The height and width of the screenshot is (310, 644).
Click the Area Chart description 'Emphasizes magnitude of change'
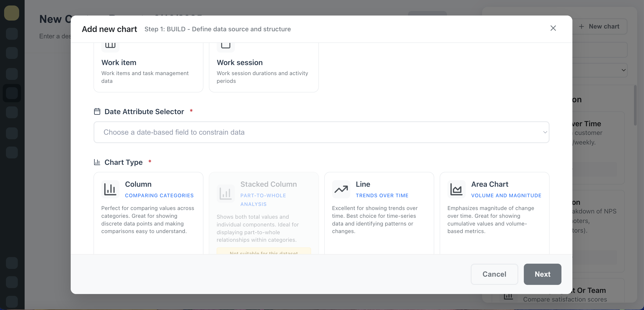[491, 219]
